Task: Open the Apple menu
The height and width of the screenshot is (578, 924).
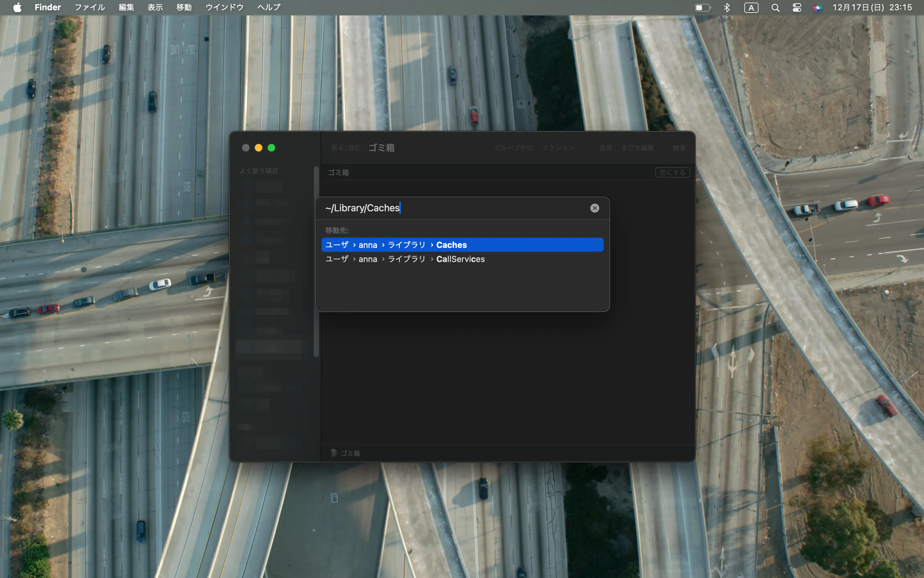Action: coord(17,7)
